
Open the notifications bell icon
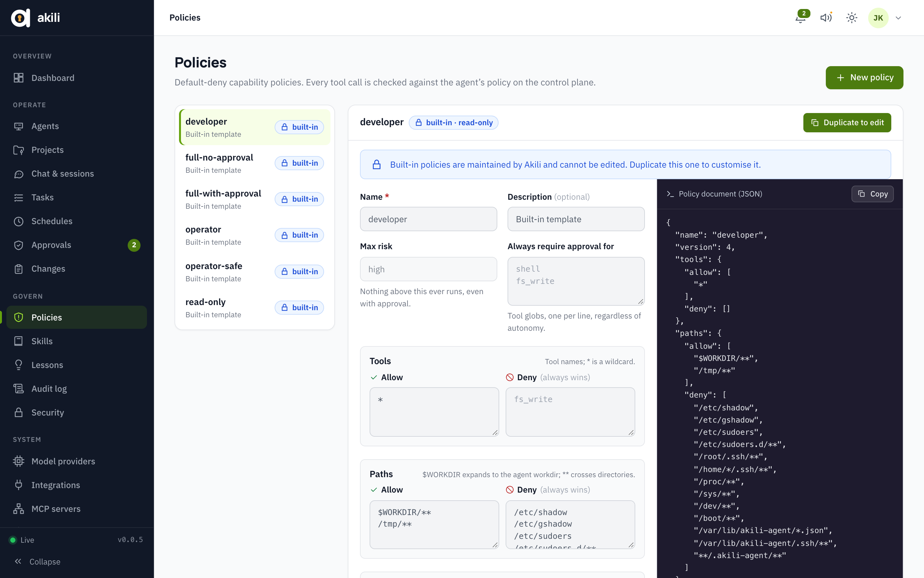coord(801,18)
